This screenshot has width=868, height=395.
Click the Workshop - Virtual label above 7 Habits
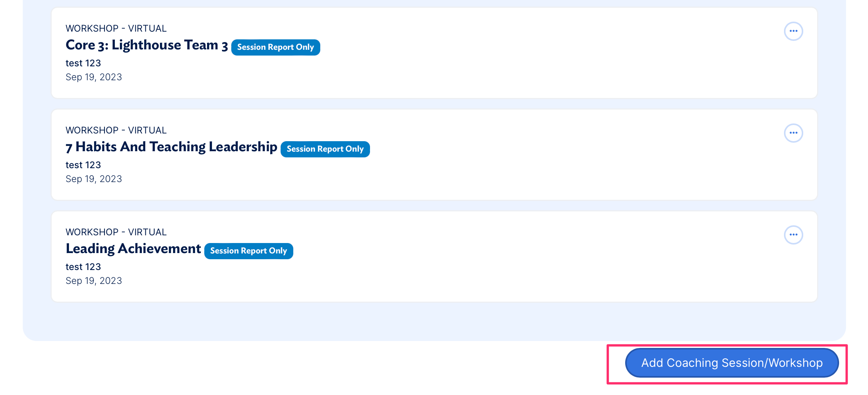click(x=116, y=130)
